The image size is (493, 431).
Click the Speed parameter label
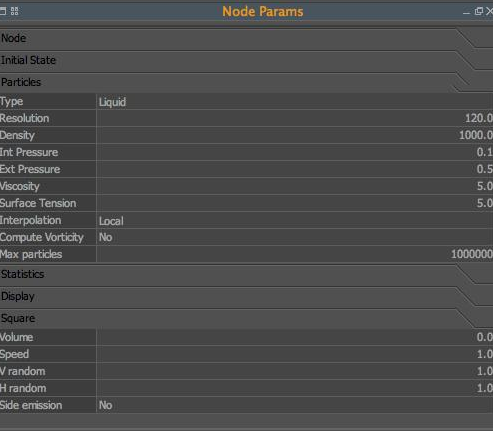tap(14, 354)
